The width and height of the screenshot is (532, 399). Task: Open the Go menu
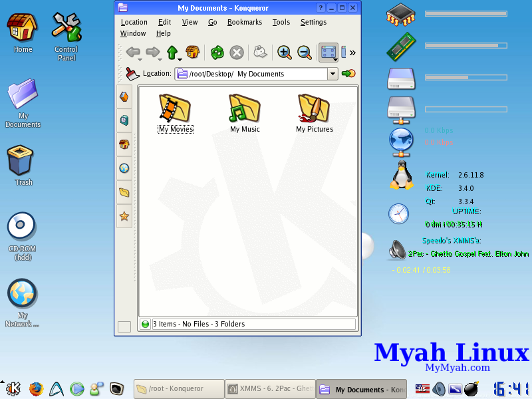pos(212,22)
